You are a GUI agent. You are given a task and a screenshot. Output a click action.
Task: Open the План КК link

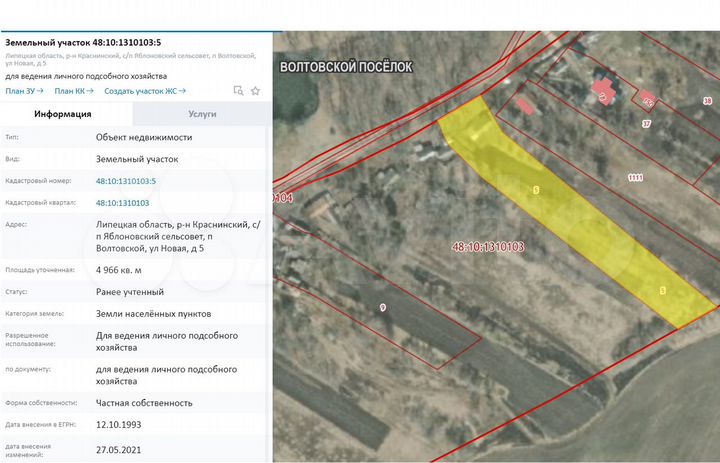[74, 91]
